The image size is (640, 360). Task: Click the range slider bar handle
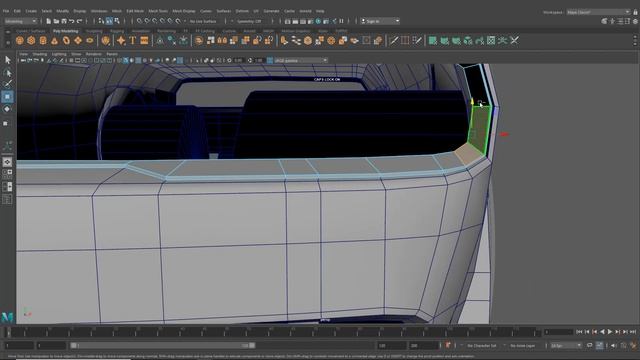pos(162,345)
